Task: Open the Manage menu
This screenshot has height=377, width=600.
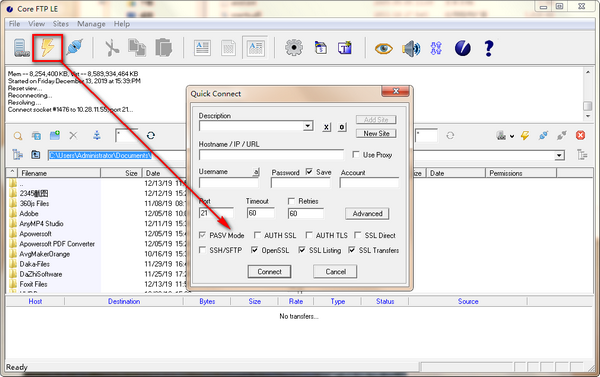Action: tap(91, 24)
